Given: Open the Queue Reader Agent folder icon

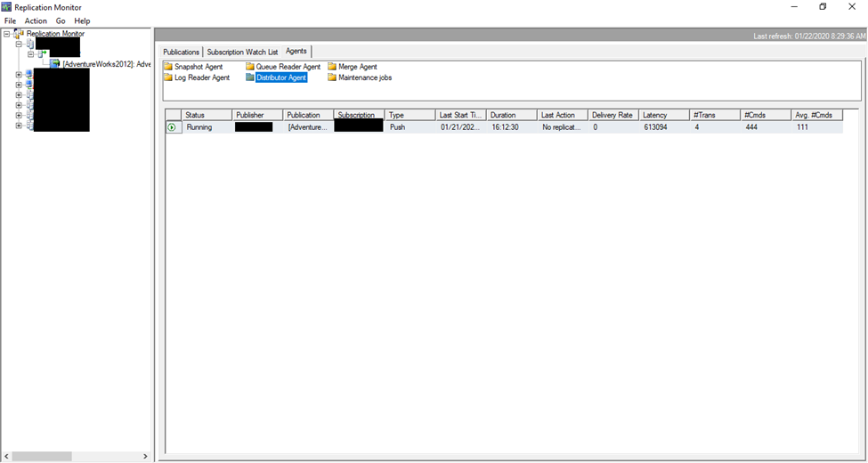Looking at the screenshot, I should pyautogui.click(x=249, y=67).
